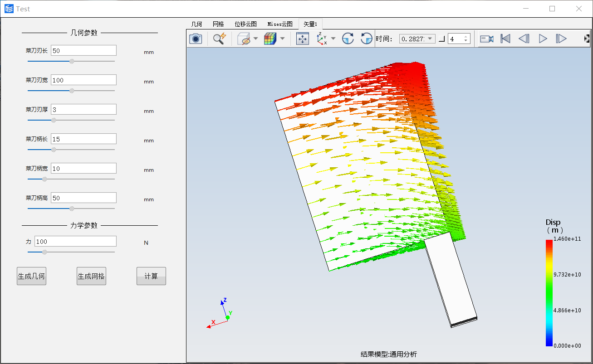Open dropdown arrow beside colored cube icon
Screen dimensions: 593x364
pyautogui.click(x=282, y=39)
